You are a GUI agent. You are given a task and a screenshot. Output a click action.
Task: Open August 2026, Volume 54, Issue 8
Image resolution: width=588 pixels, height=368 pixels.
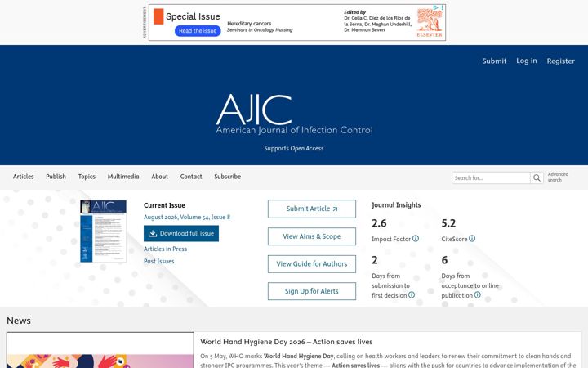click(187, 217)
